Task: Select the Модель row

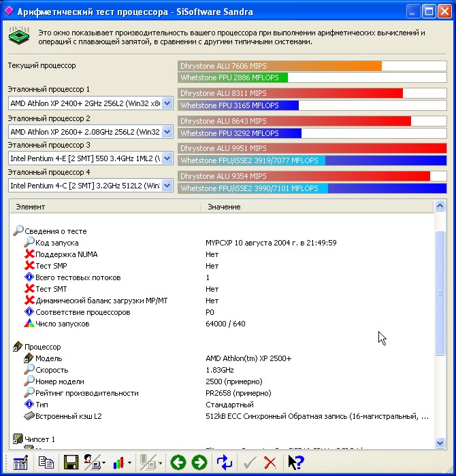Action: pos(222,358)
